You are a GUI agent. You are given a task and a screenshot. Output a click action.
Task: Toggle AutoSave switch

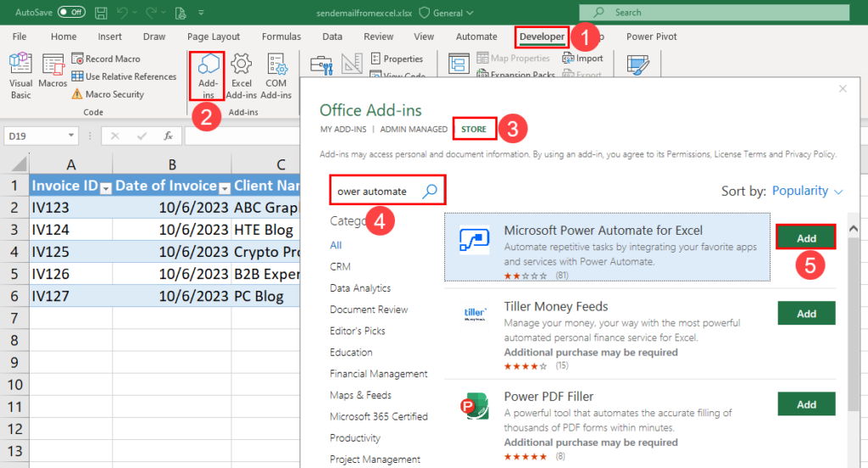[x=71, y=12]
